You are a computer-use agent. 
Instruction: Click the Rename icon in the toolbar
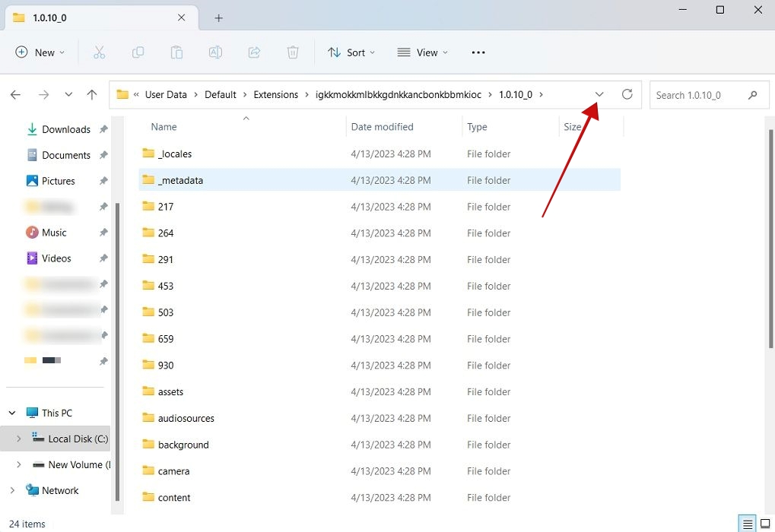point(215,52)
